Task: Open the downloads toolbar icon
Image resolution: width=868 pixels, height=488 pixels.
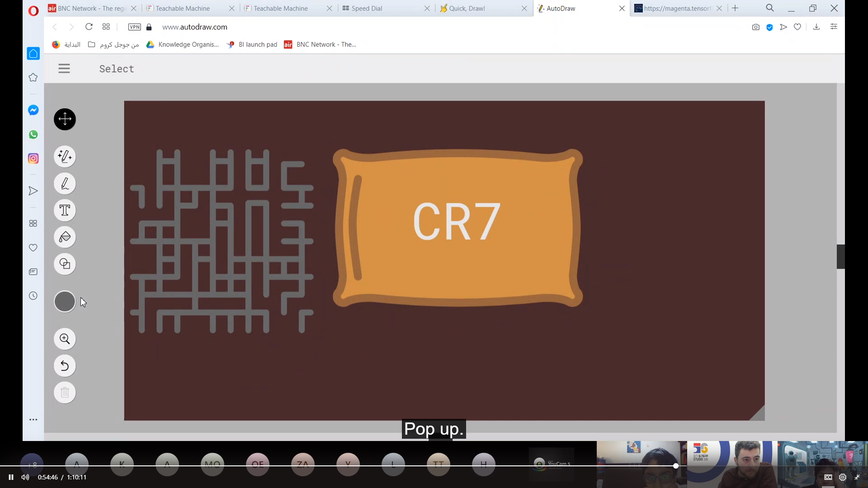Action: 816,27
